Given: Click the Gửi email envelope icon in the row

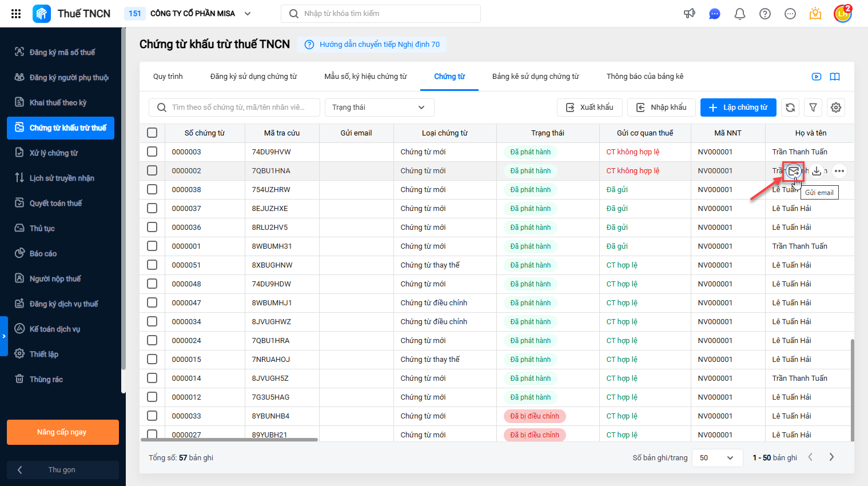Looking at the screenshot, I should [794, 171].
